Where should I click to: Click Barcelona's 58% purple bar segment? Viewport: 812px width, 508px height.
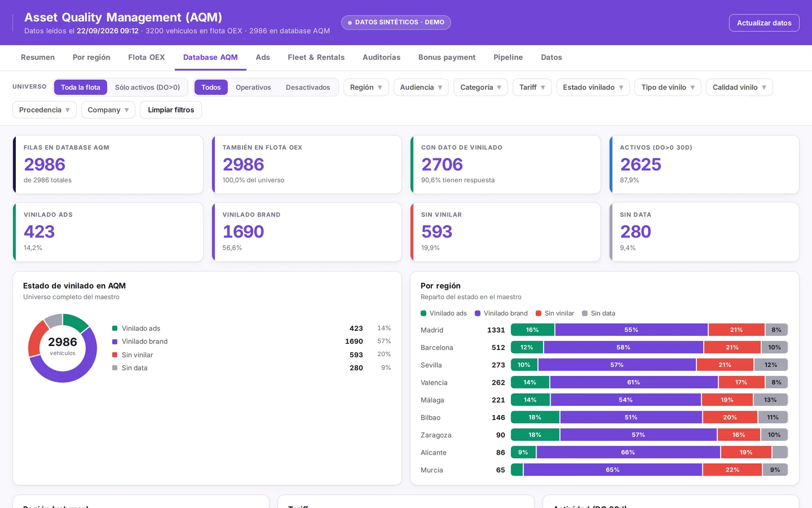(623, 347)
